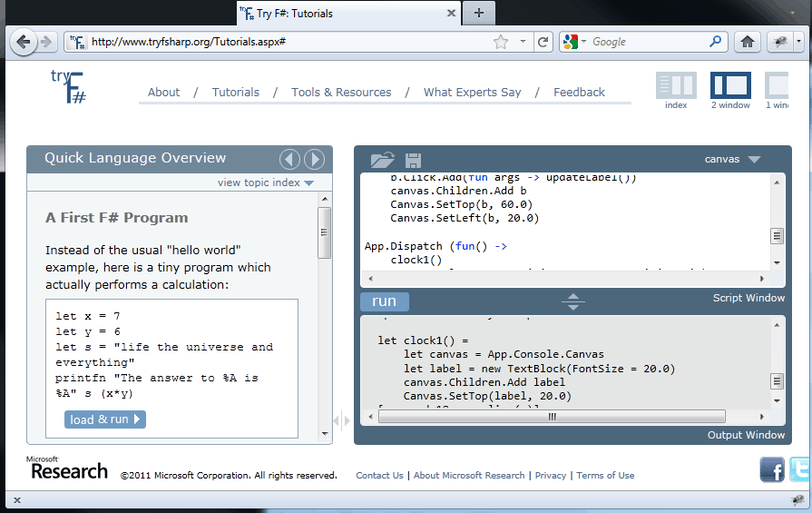Click the Microsoft Research logo

(67, 468)
